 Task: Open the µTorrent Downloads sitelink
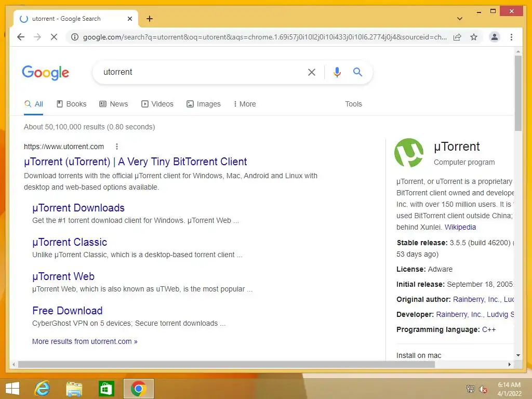78,208
